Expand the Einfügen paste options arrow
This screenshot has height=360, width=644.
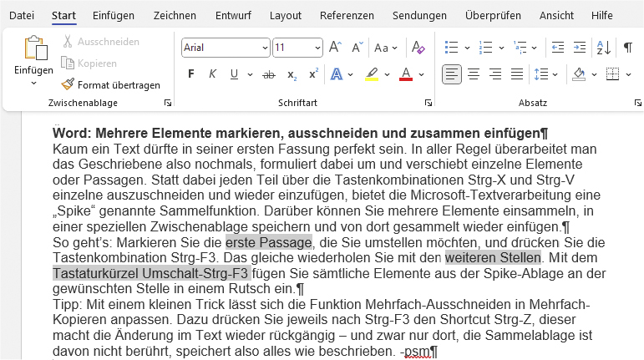(x=33, y=84)
